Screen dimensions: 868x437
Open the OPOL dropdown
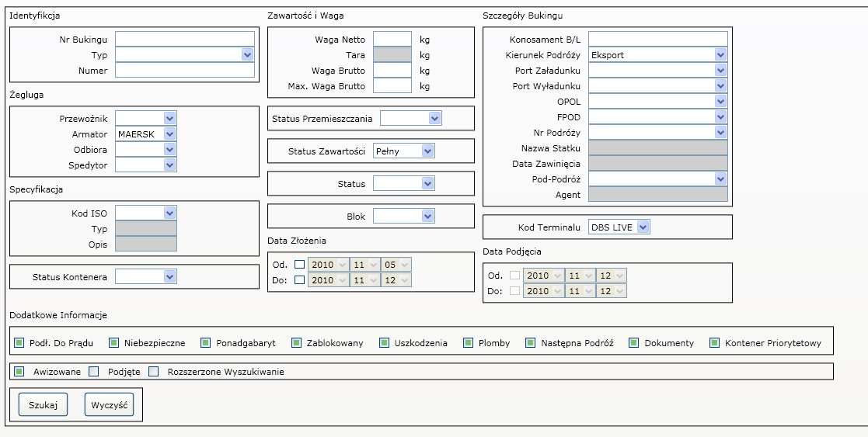click(x=657, y=101)
